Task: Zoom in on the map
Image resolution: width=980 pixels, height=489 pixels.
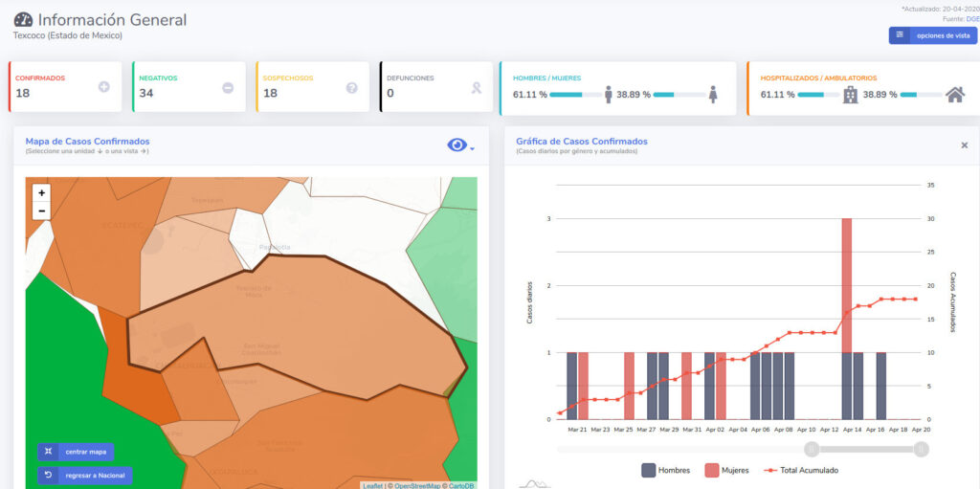Action: 41,192
